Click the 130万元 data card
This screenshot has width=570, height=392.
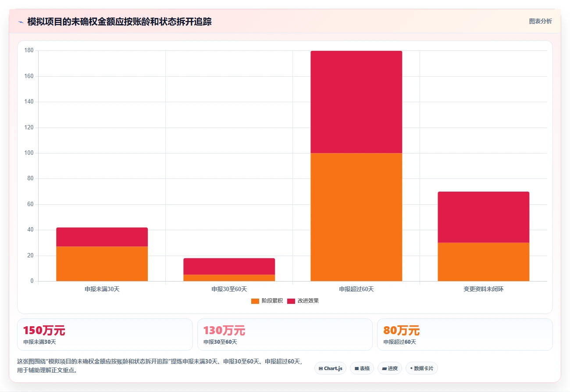(285, 335)
